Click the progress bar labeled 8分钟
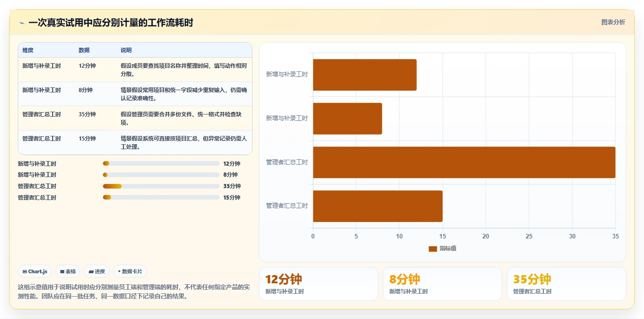This screenshot has width=644, height=319. point(161,175)
